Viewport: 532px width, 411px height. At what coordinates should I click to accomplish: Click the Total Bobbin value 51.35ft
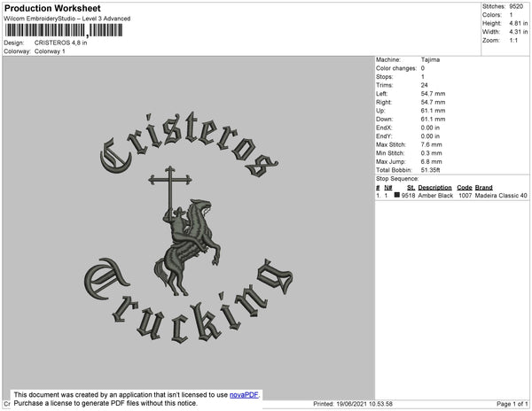tap(430, 170)
